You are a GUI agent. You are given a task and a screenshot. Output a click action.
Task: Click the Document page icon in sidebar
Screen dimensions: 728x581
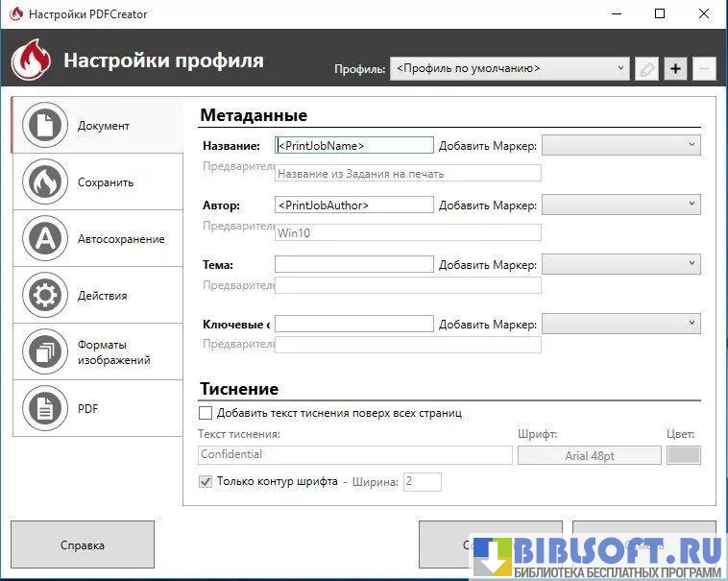pyautogui.click(x=45, y=126)
